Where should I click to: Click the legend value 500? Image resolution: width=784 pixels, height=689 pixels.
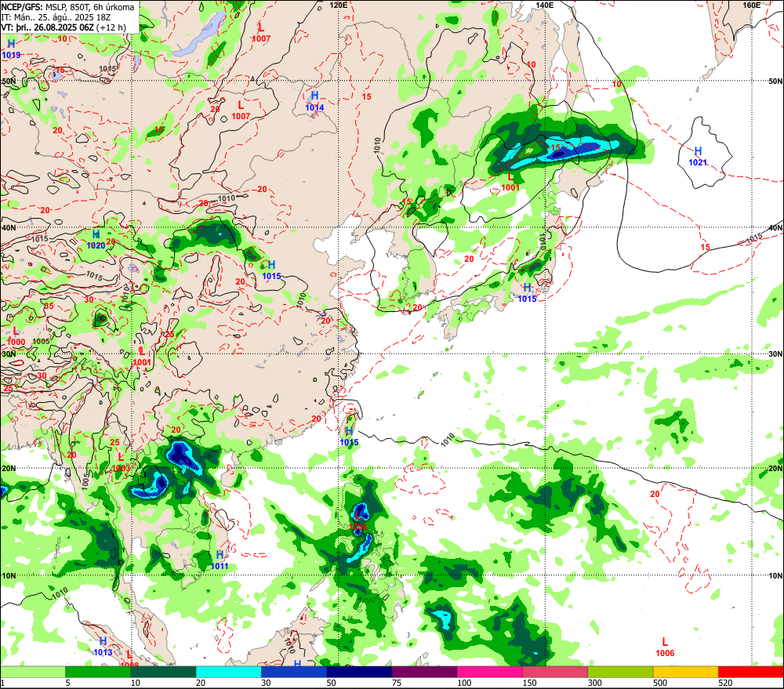[660, 683]
